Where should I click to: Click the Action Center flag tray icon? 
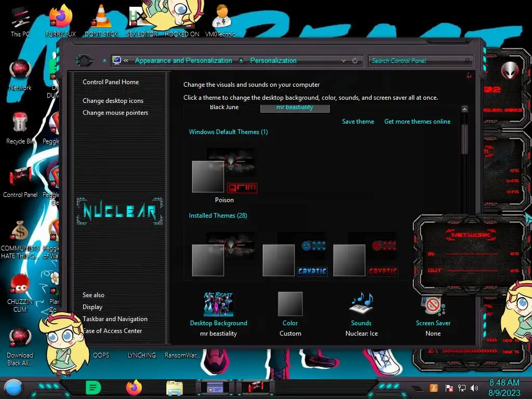pos(449,388)
